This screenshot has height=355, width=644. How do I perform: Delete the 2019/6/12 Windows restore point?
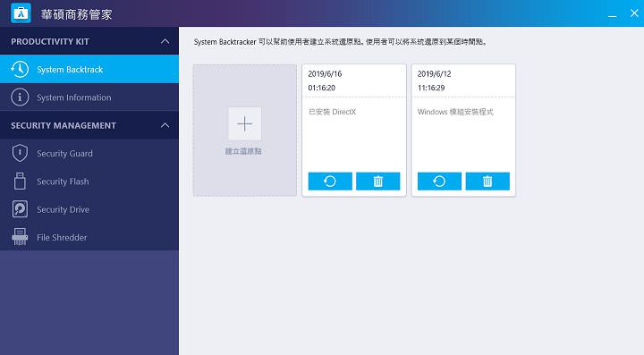tap(487, 181)
